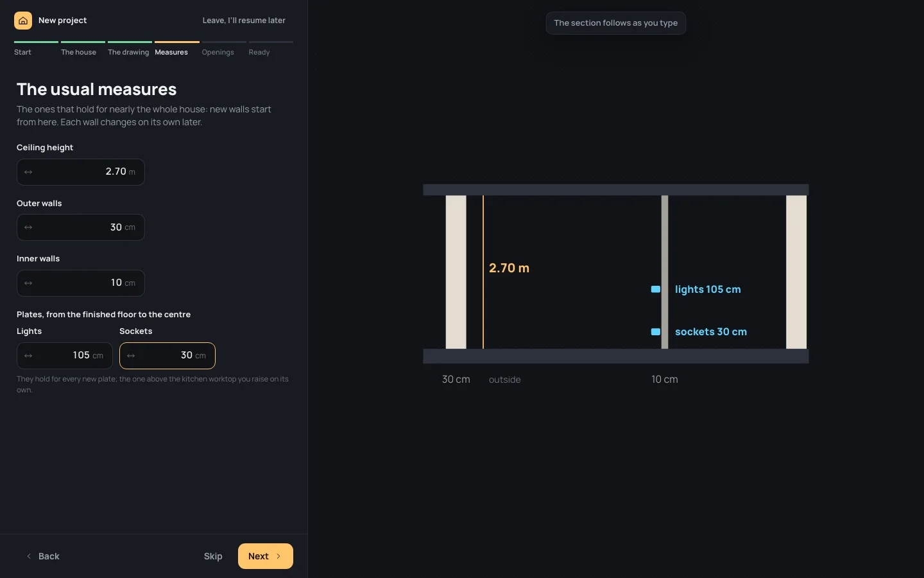Image resolution: width=924 pixels, height=578 pixels.
Task: Click Next to continue
Action: (266, 556)
